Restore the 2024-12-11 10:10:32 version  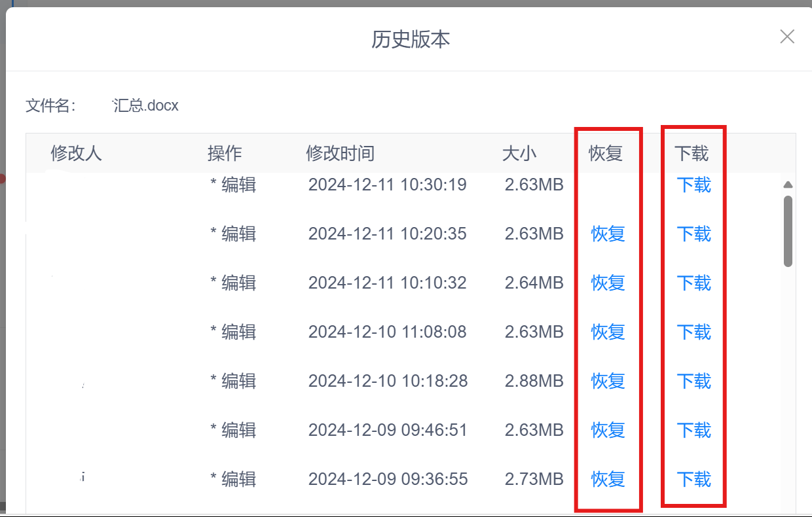(x=608, y=283)
